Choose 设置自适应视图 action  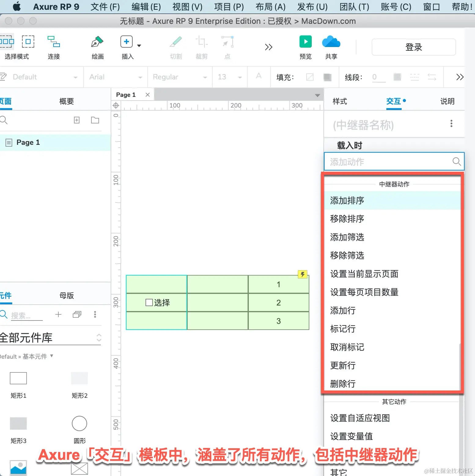[x=392, y=418]
